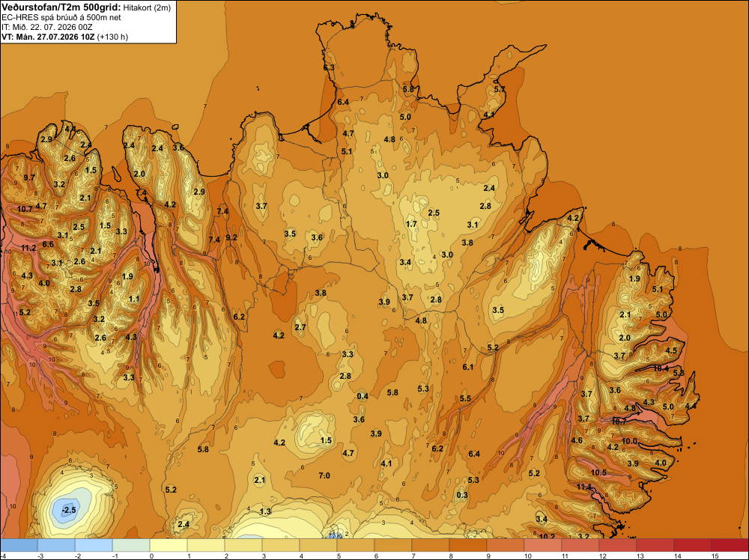Image resolution: width=749 pixels, height=560 pixels.
Task: Click the 11.4 temperature value
Action: click(583, 487)
